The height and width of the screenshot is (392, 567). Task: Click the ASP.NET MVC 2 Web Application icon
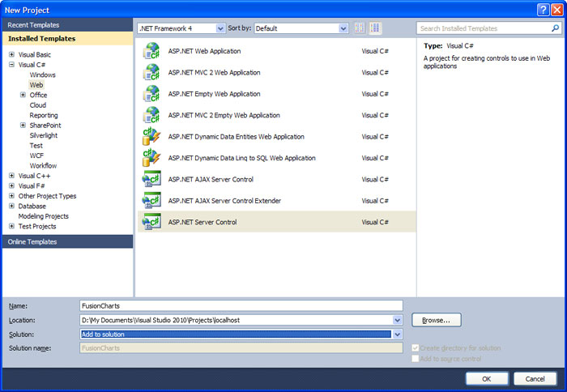click(x=151, y=72)
